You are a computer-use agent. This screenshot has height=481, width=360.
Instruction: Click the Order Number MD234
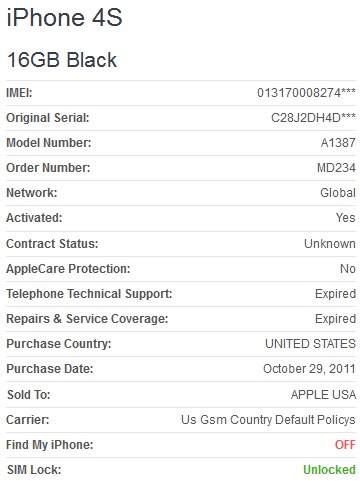click(336, 168)
